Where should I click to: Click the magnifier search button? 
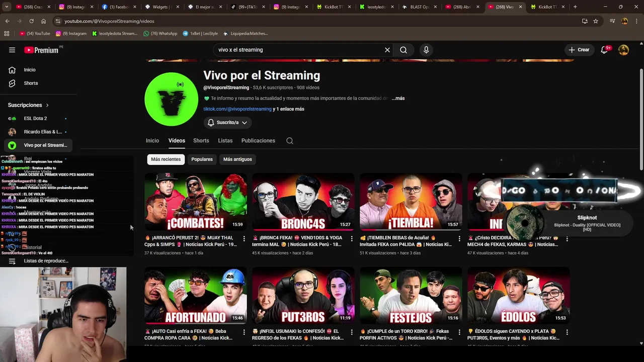[x=404, y=50]
